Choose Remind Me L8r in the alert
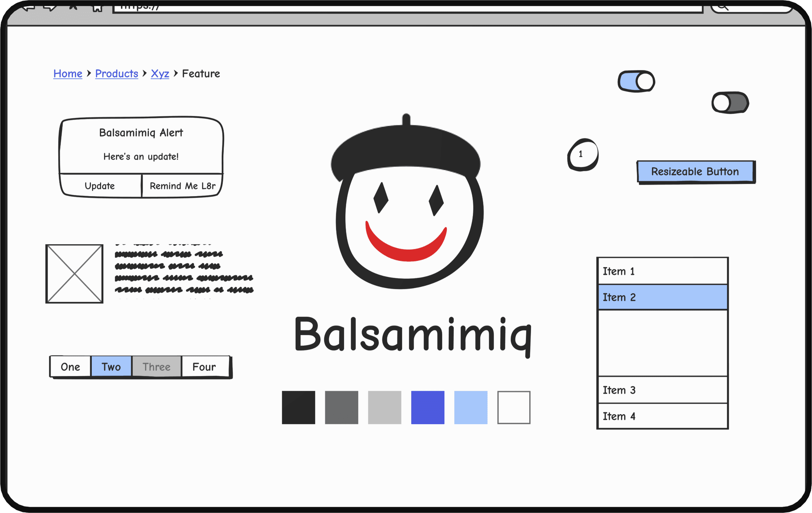 (x=182, y=186)
